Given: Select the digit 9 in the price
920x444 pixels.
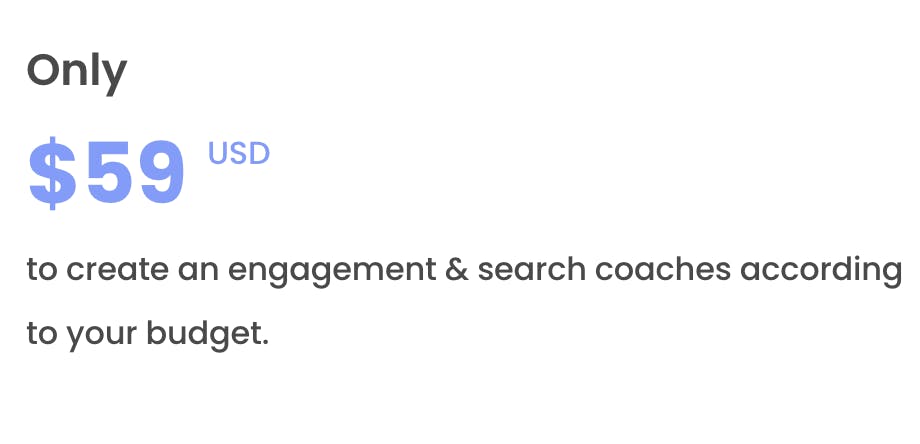Looking at the screenshot, I should tap(163, 174).
